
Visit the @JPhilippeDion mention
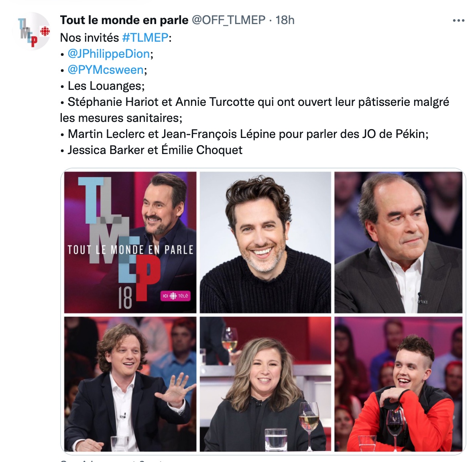point(109,54)
